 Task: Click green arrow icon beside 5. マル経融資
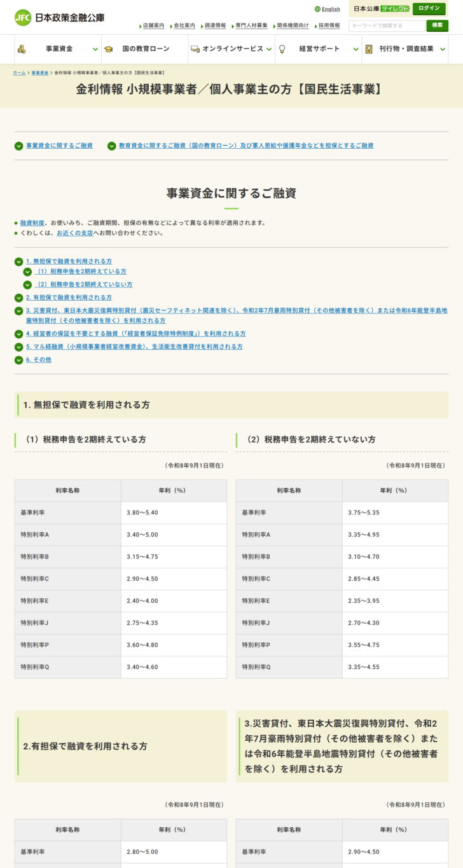(x=18, y=347)
